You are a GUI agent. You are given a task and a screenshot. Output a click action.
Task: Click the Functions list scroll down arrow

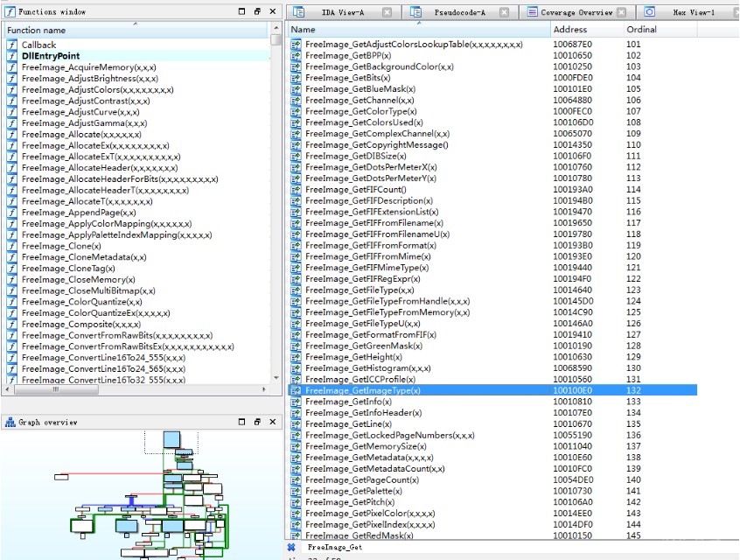click(276, 378)
